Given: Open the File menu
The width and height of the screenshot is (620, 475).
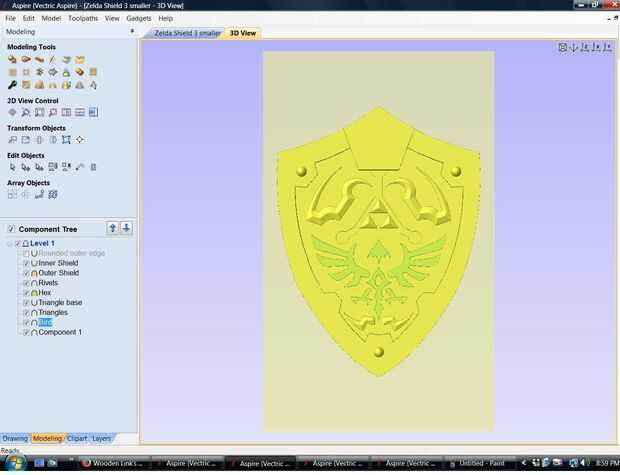Looking at the screenshot, I should (10, 18).
